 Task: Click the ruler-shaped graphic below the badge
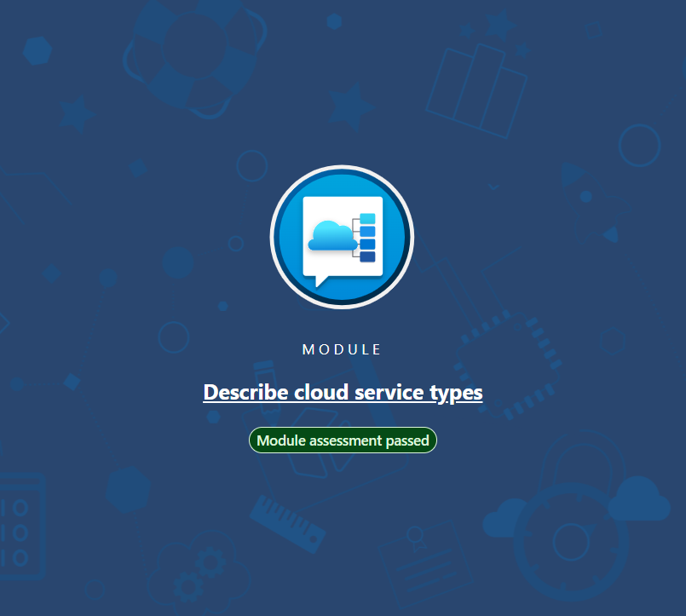pos(286,520)
